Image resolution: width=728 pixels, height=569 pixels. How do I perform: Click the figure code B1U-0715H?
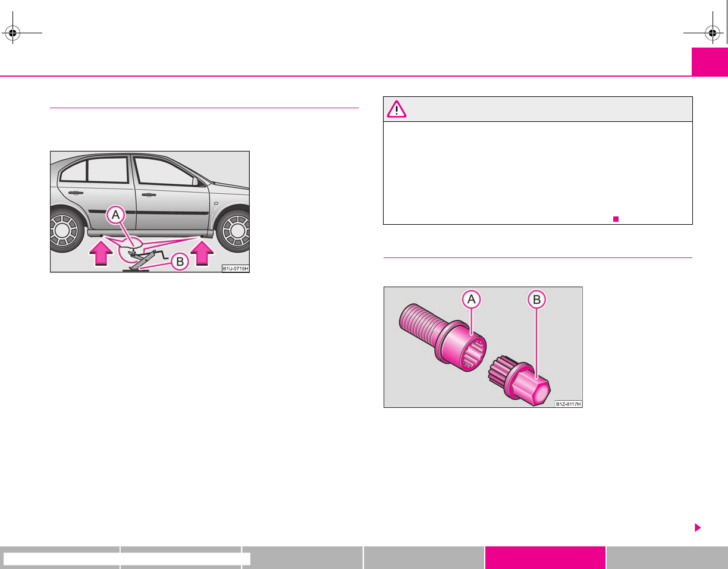pos(235,268)
